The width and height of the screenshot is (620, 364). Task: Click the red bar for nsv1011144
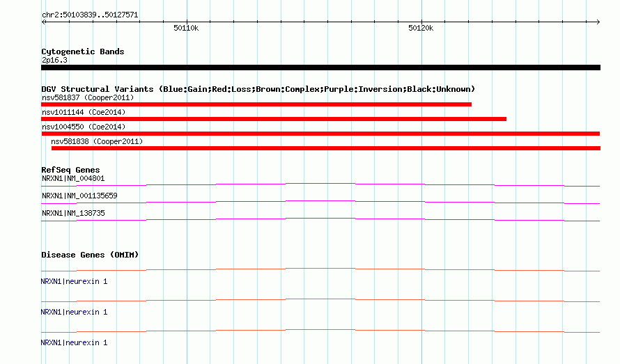tap(274, 119)
